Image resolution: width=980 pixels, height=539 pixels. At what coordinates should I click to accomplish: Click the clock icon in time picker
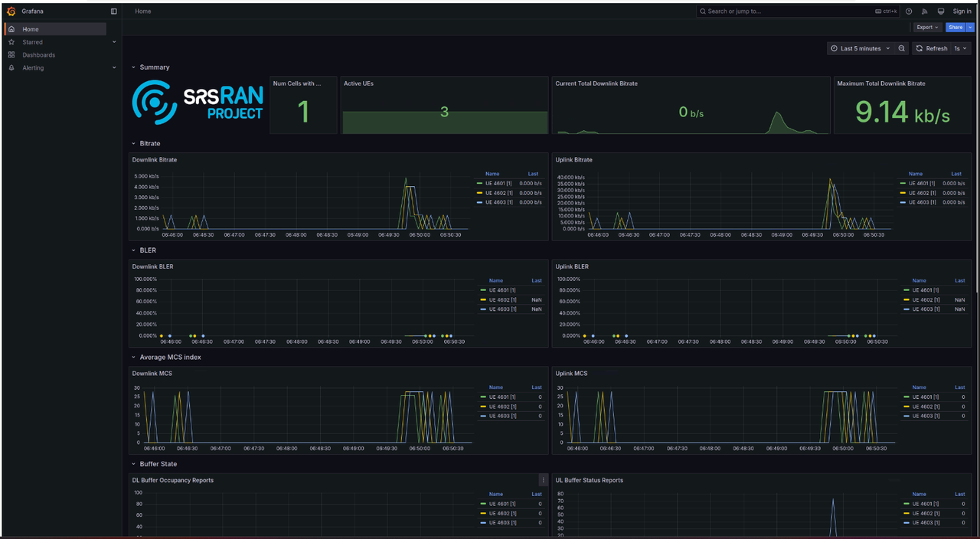pyautogui.click(x=835, y=48)
